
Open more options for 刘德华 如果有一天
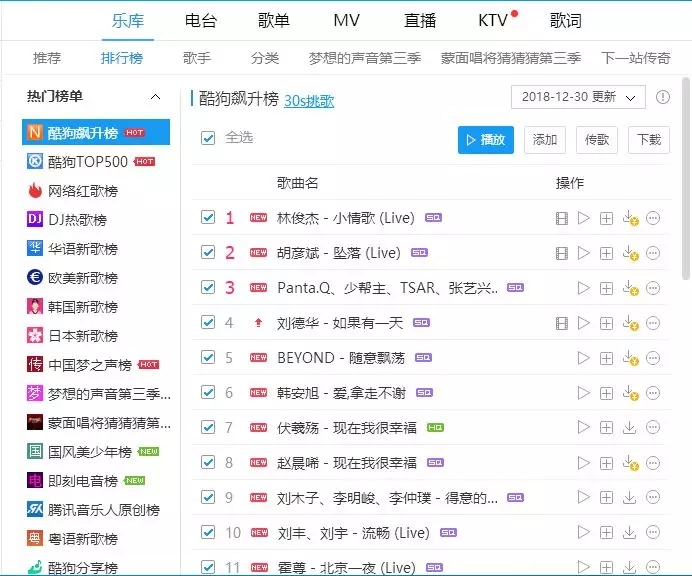pyautogui.click(x=653, y=323)
